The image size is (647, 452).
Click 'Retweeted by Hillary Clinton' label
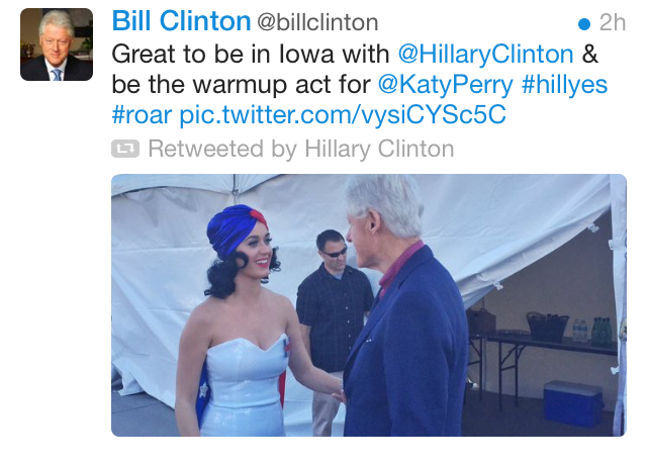tap(301, 149)
